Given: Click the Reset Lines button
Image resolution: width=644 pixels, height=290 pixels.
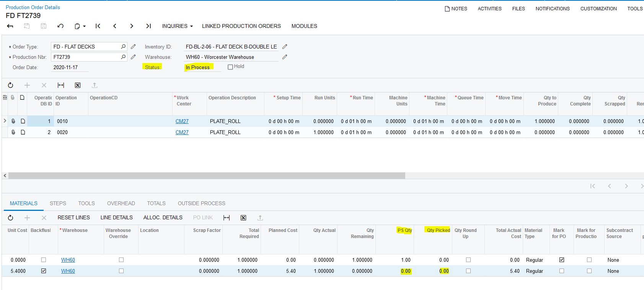Looking at the screenshot, I should (x=73, y=217).
